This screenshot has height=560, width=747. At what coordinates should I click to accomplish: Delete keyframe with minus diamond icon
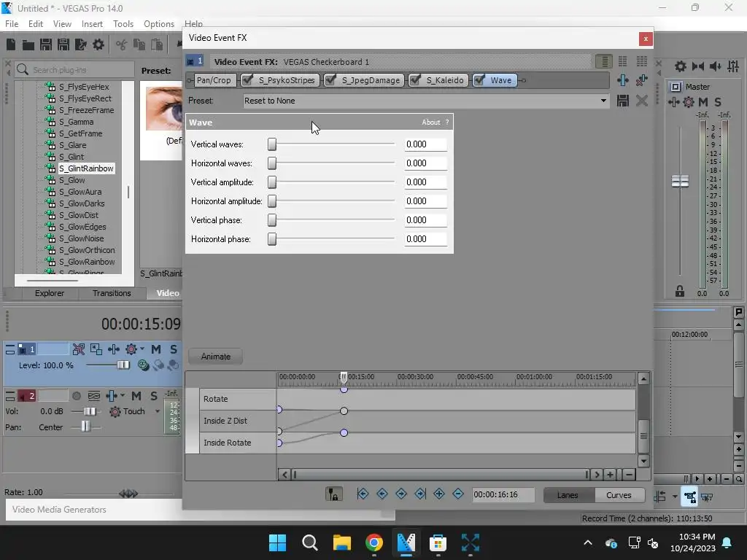coord(458,494)
